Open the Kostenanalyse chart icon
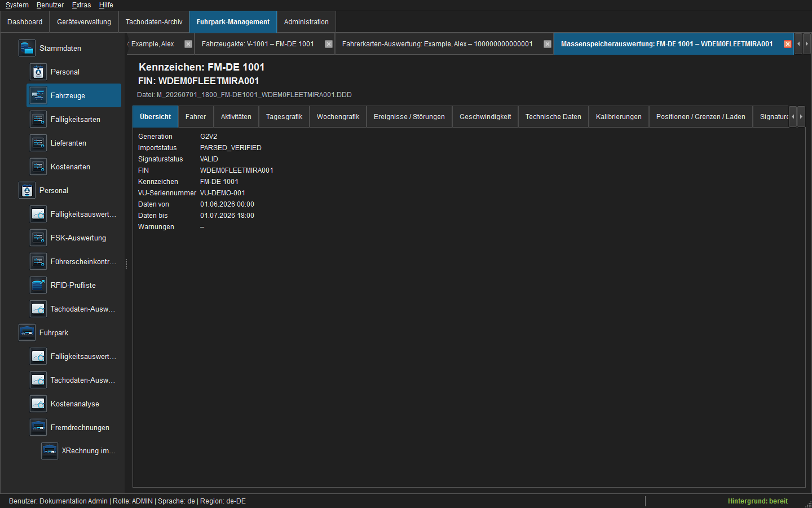 [x=38, y=404]
